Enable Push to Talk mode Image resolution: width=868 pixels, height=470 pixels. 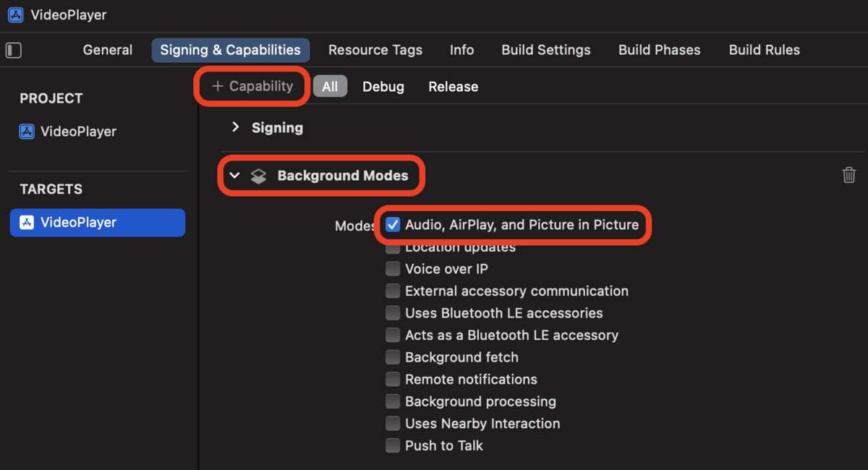click(393, 445)
